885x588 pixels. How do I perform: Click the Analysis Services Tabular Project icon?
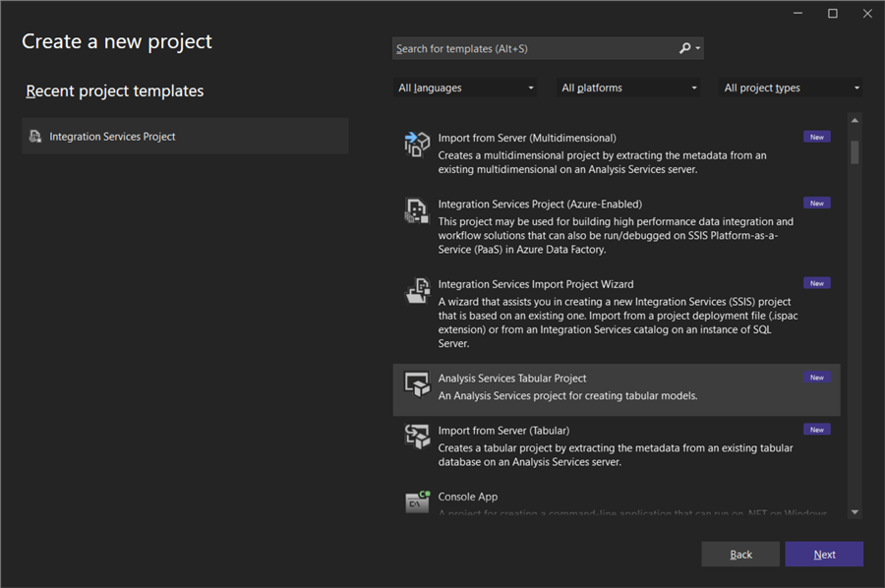[417, 384]
